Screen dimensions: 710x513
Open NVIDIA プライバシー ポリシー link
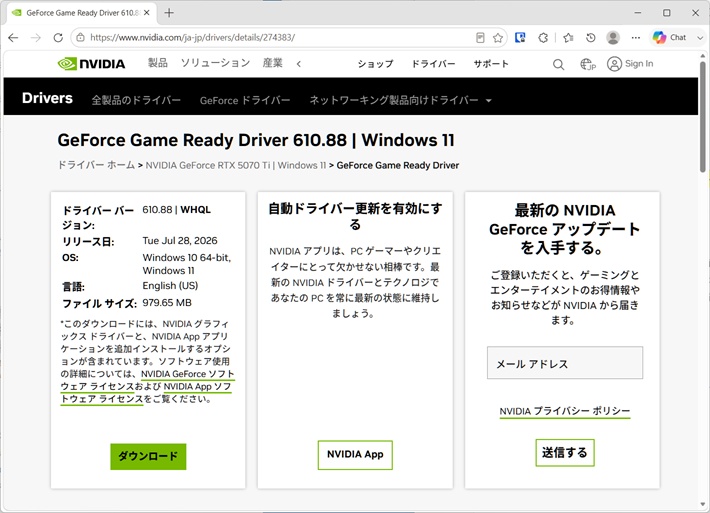[x=565, y=411]
